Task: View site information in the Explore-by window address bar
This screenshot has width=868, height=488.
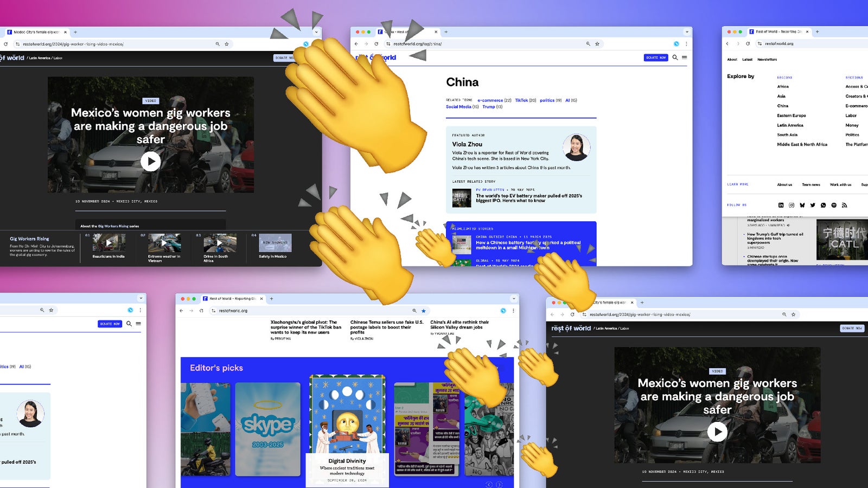Action: (x=759, y=43)
